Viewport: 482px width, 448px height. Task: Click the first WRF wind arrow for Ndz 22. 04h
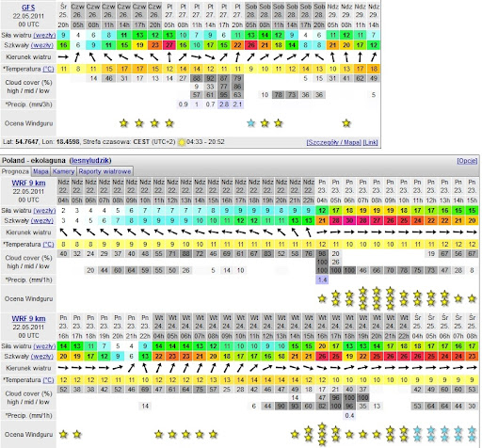pyautogui.click(x=63, y=232)
